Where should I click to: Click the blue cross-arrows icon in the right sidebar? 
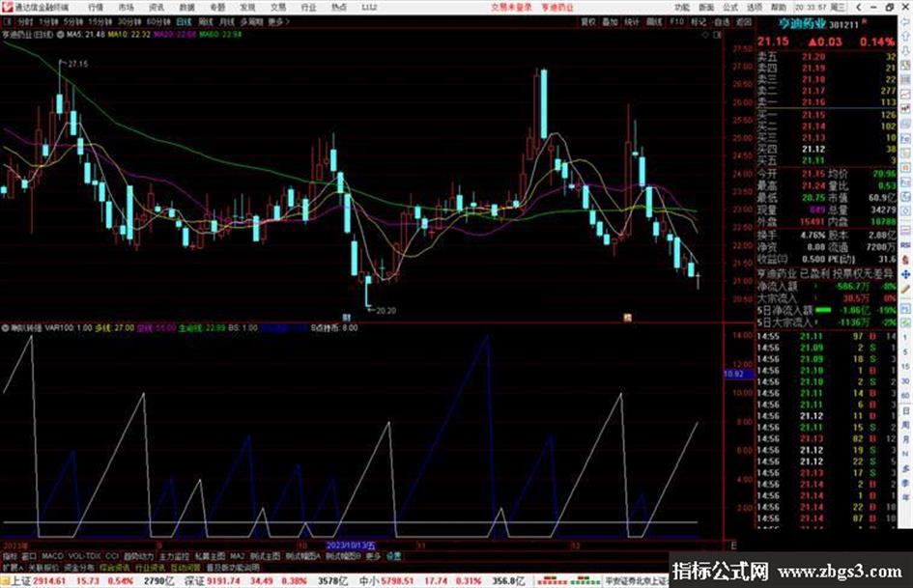click(905, 274)
